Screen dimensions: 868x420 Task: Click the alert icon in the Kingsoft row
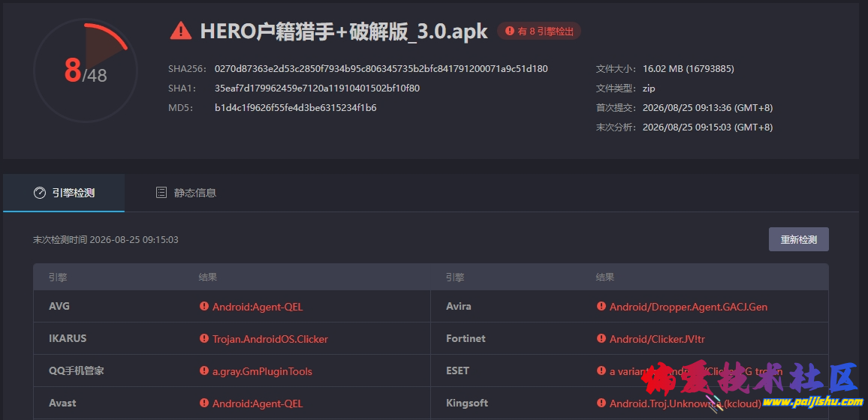tap(601, 403)
